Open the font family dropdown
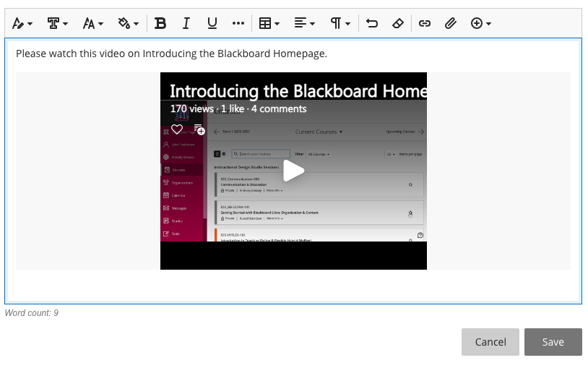Viewport: 588px width, 376px height. tap(57, 23)
